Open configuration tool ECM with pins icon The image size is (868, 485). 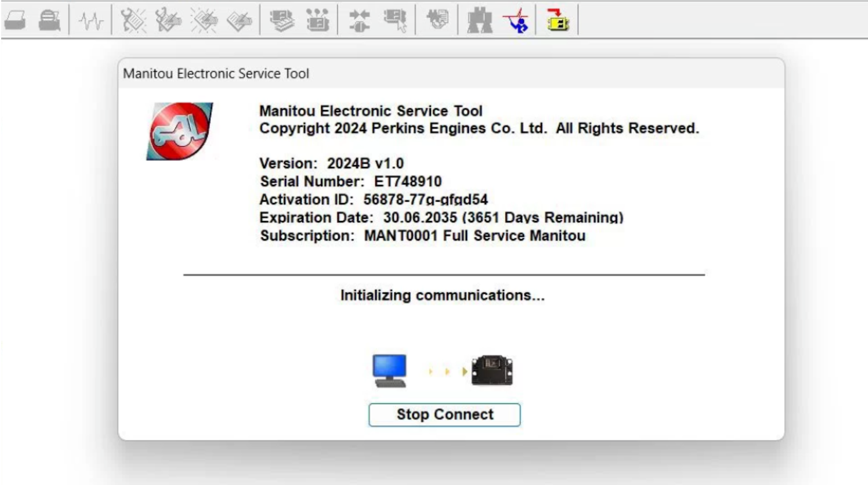pyautogui.click(x=317, y=21)
